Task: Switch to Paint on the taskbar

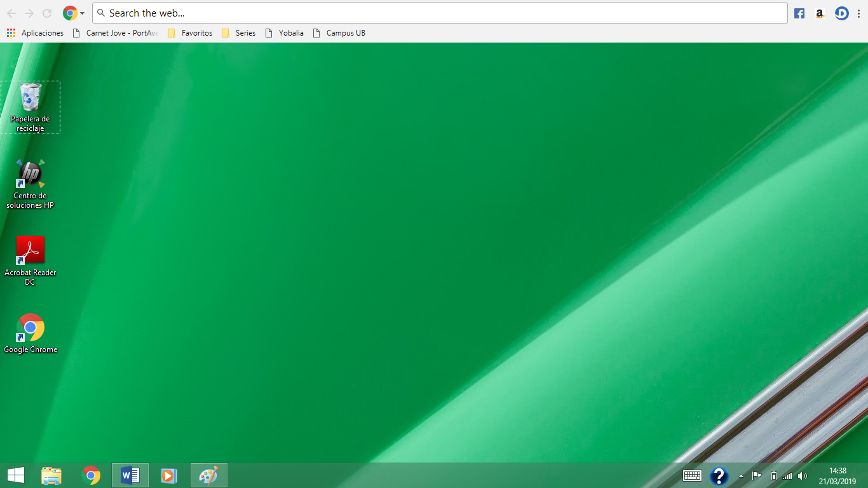Action: pyautogui.click(x=208, y=475)
